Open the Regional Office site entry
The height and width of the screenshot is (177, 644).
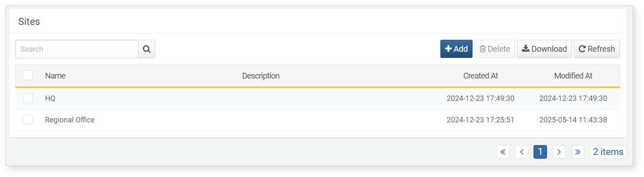point(70,120)
